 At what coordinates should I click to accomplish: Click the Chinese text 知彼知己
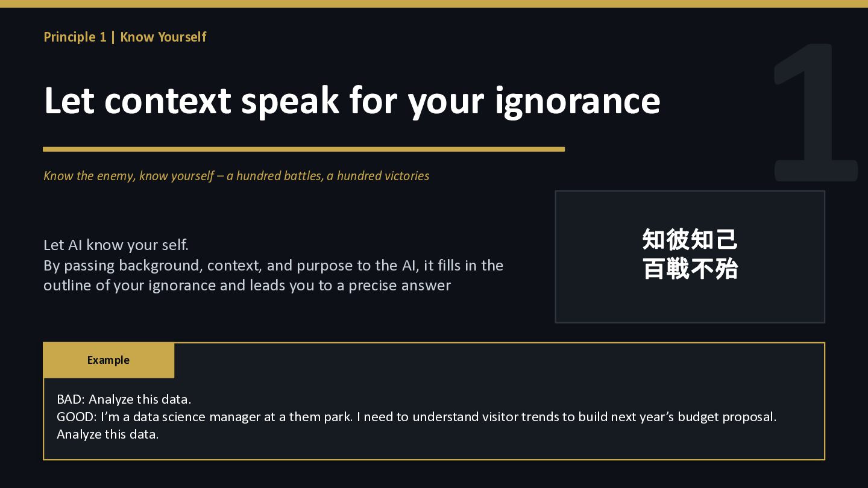point(690,240)
